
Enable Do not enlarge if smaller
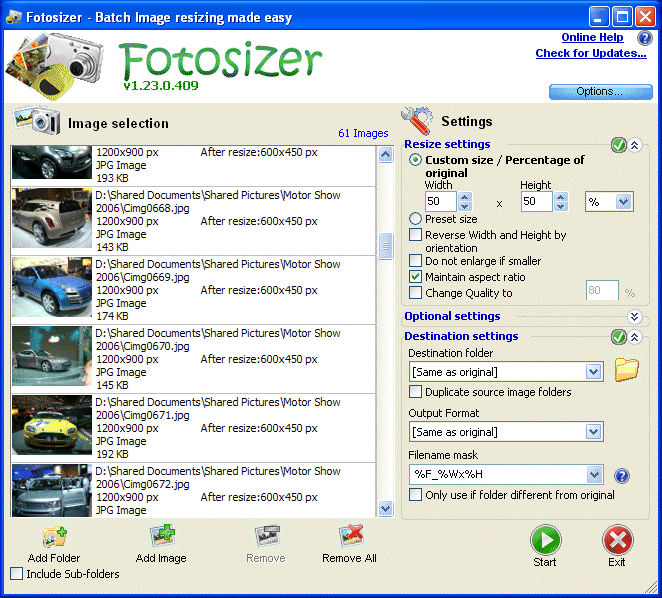(416, 261)
